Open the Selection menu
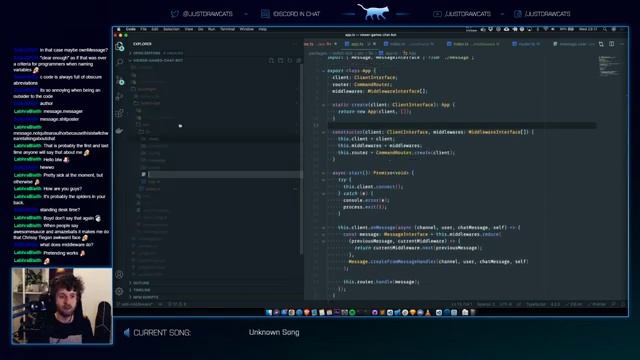 (x=171, y=29)
